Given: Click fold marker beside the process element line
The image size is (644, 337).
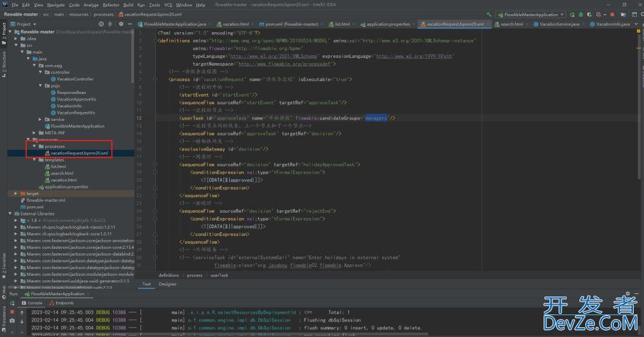Looking at the screenshot, I should pyautogui.click(x=155, y=80).
